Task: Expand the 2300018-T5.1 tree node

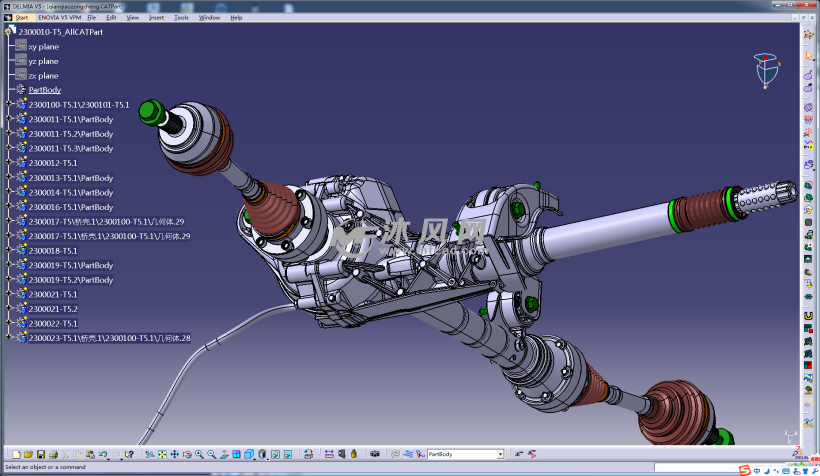Action: pyautogui.click(x=8, y=251)
